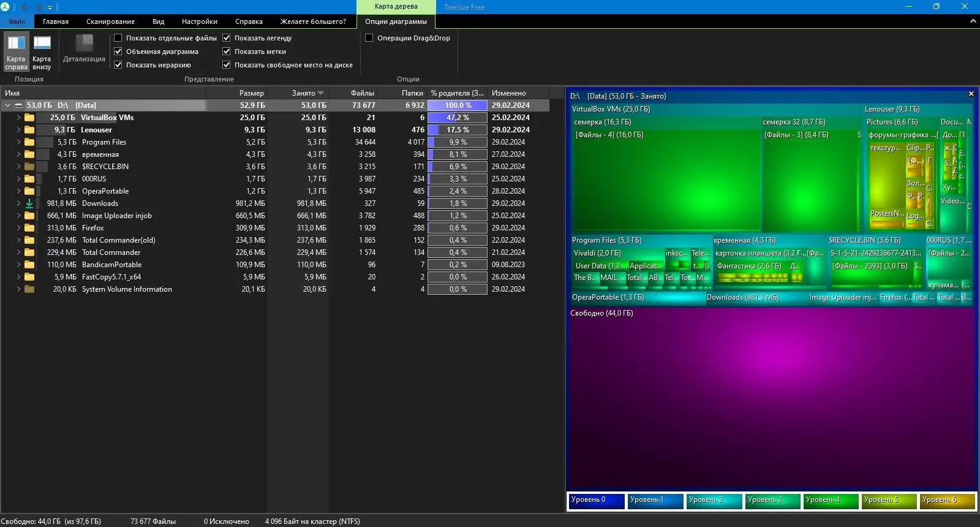The width and height of the screenshot is (980, 527).
Task: Expand the "временная" folder
Action: tap(18, 154)
